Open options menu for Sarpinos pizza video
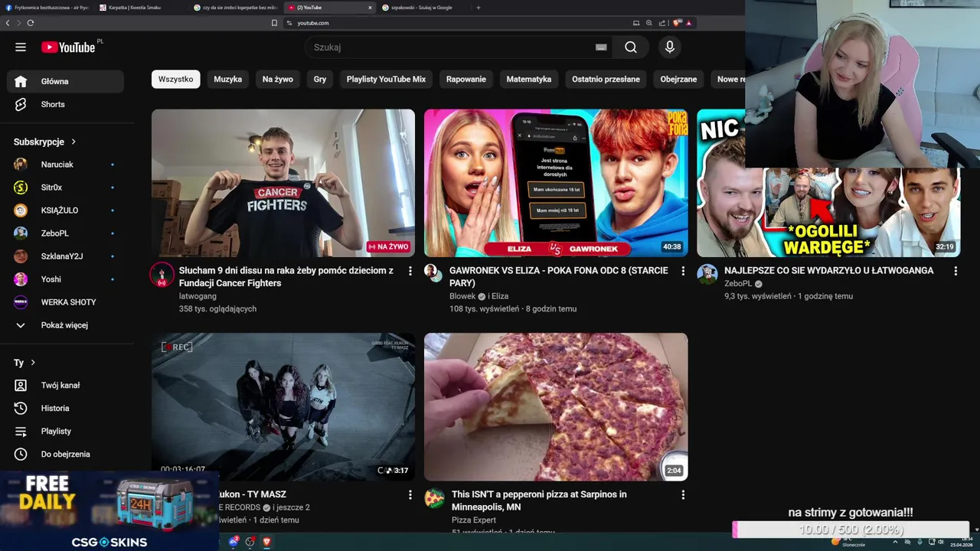This screenshot has width=980, height=551. 683,495
